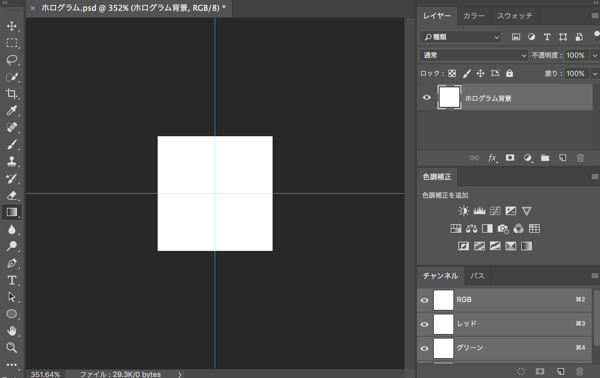Link layers with chain icon
Screen dimensions: 600x378
(474, 158)
